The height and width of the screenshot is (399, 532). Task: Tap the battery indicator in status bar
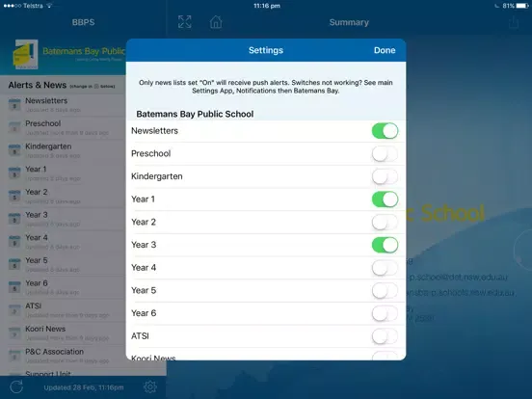tap(516, 6)
